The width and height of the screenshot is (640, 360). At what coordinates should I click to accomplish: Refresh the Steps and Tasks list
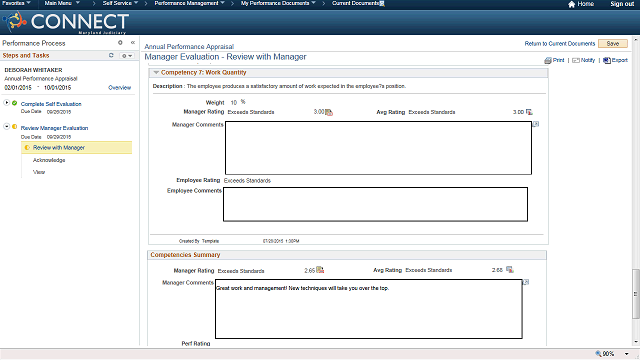click(x=111, y=55)
